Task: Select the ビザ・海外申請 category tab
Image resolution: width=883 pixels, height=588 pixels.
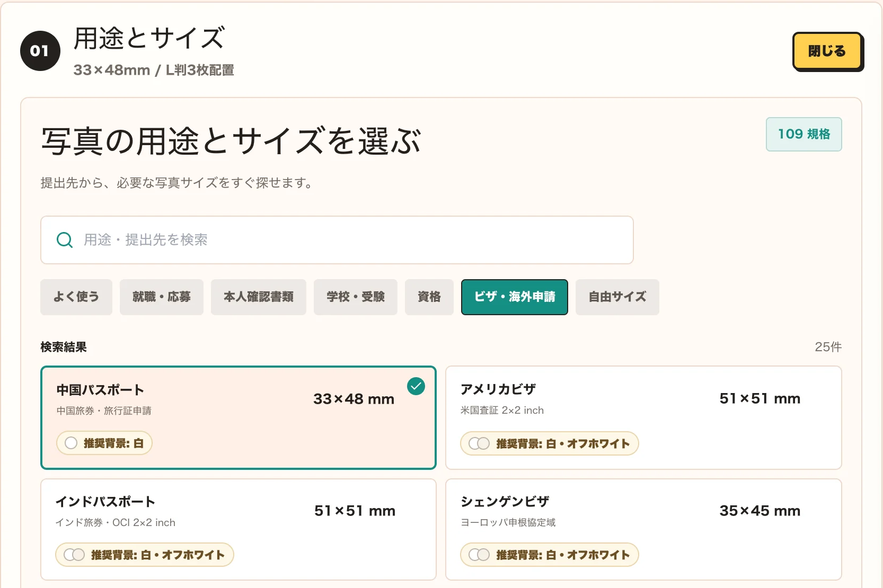Action: pos(515,297)
